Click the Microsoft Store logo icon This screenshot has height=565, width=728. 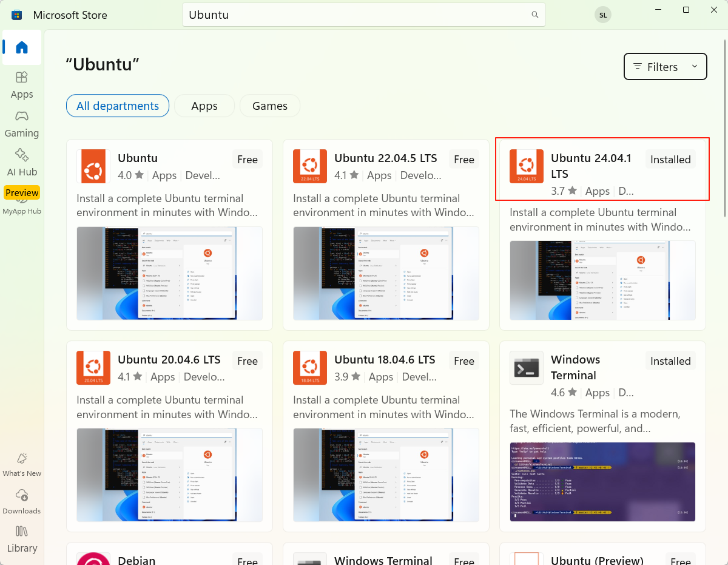17,15
